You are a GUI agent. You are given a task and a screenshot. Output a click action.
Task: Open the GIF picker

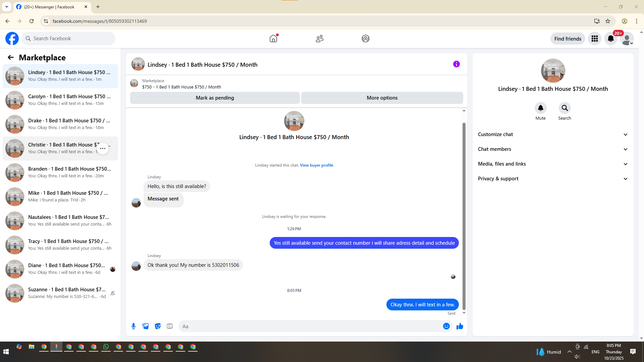point(170,326)
